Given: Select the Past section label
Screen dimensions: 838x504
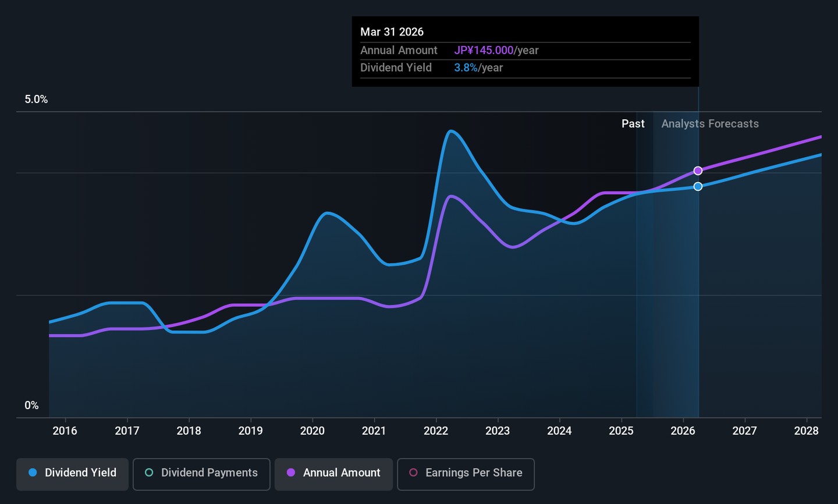Looking at the screenshot, I should click(x=633, y=124).
